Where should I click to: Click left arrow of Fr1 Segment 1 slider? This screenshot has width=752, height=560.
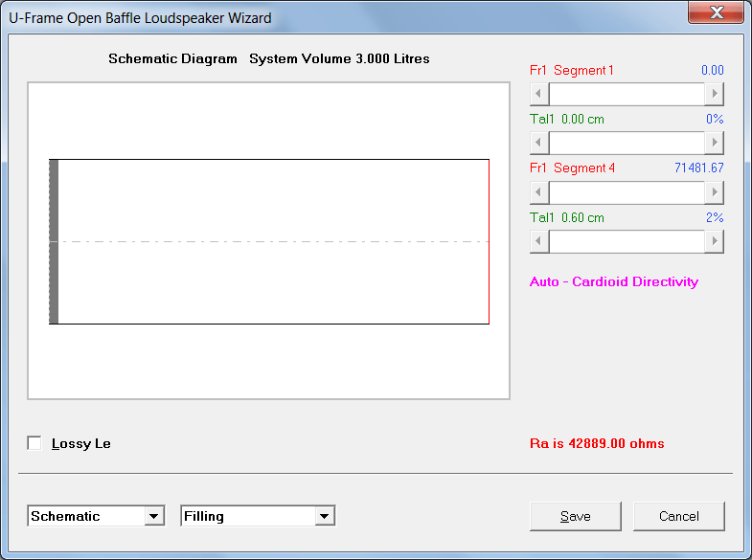[x=539, y=94]
